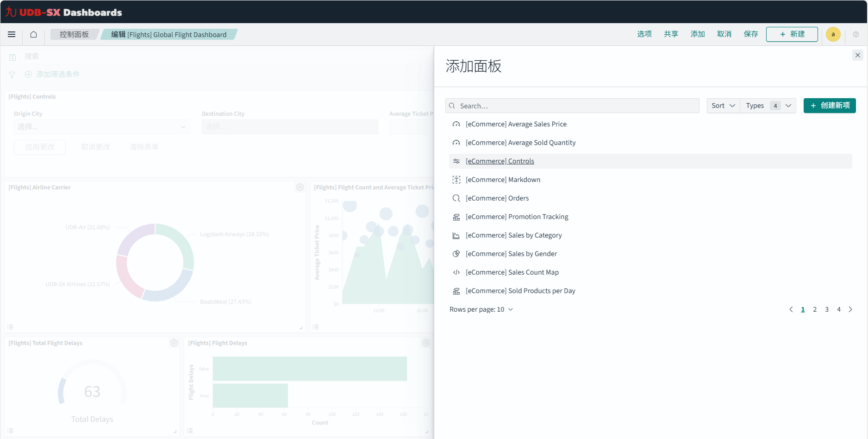Open the 共享 menu
This screenshot has width=868, height=439.
(670, 34)
